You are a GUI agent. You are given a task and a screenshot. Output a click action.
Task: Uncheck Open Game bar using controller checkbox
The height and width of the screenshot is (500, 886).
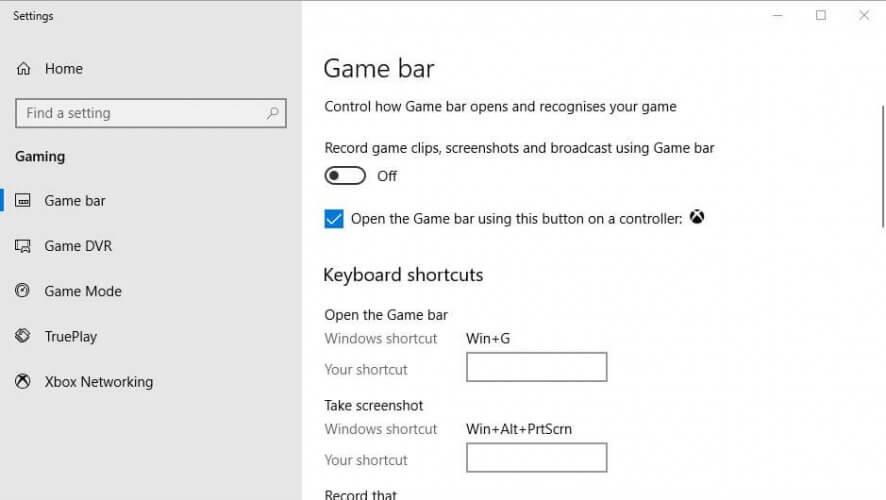[x=334, y=219]
